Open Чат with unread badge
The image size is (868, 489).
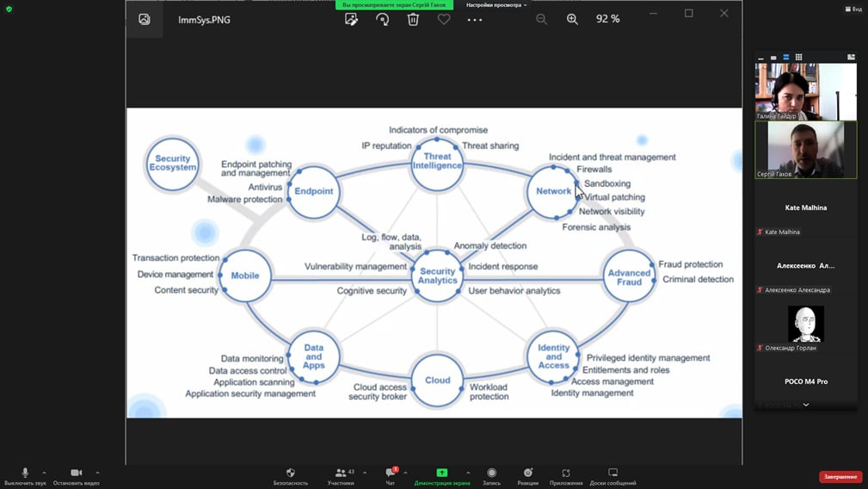click(391, 476)
